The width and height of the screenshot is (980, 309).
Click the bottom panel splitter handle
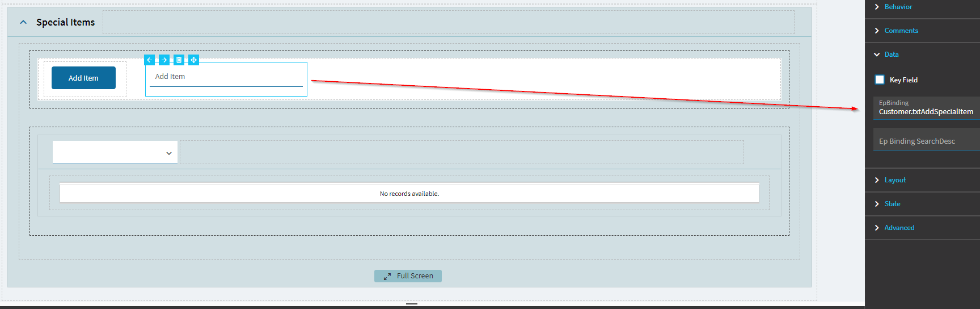pos(412,304)
